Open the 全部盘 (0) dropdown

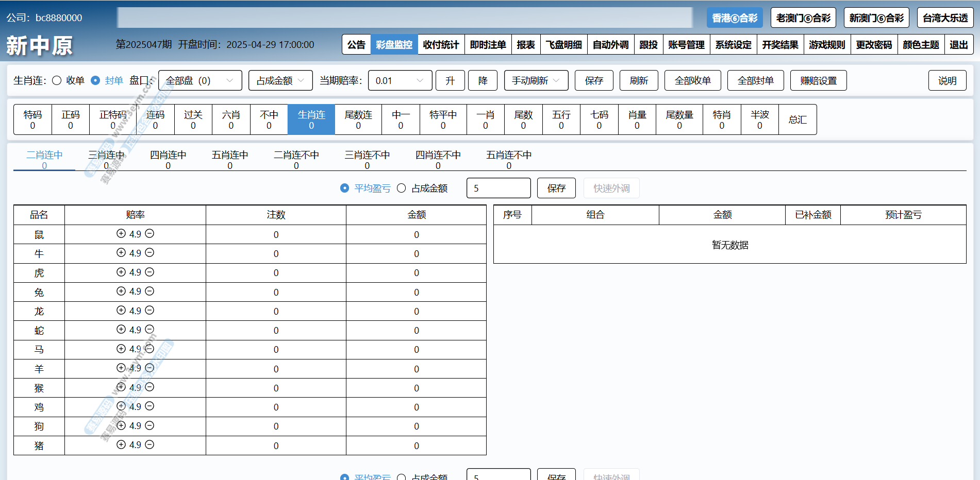pos(200,81)
